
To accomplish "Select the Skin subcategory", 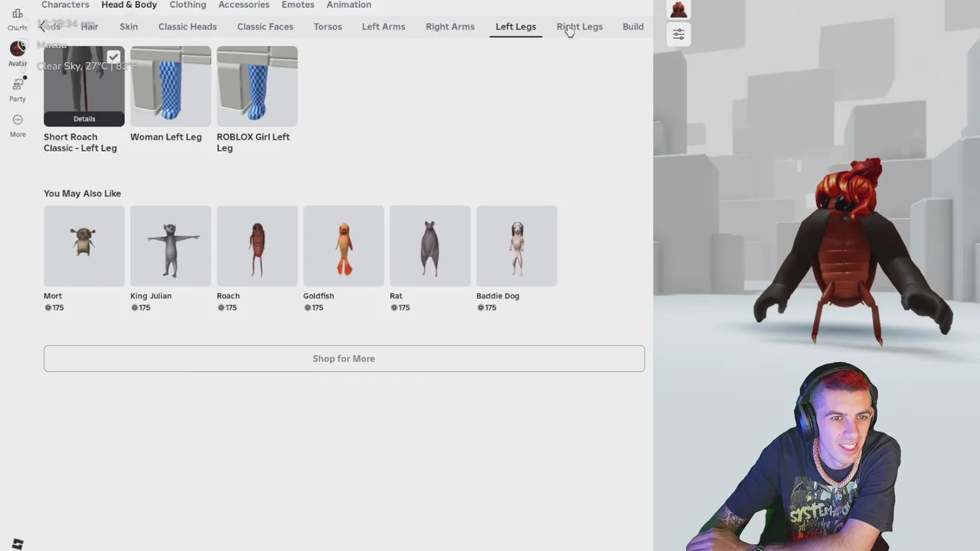I will (x=129, y=27).
